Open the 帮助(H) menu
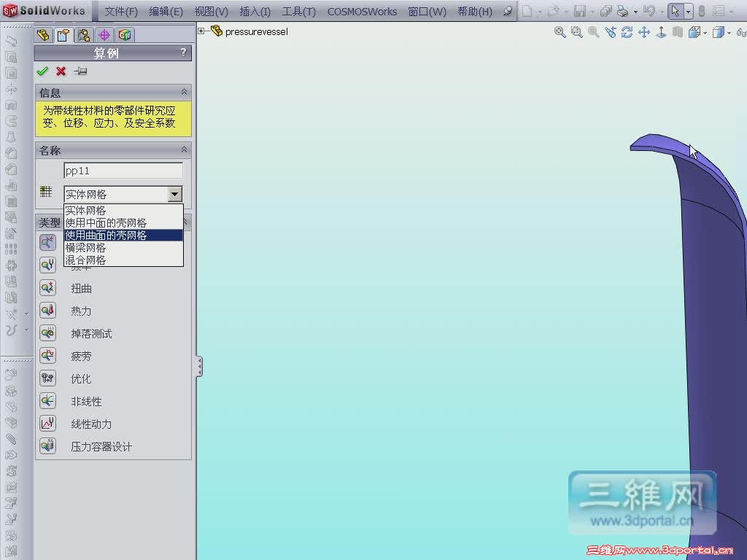 click(x=475, y=12)
